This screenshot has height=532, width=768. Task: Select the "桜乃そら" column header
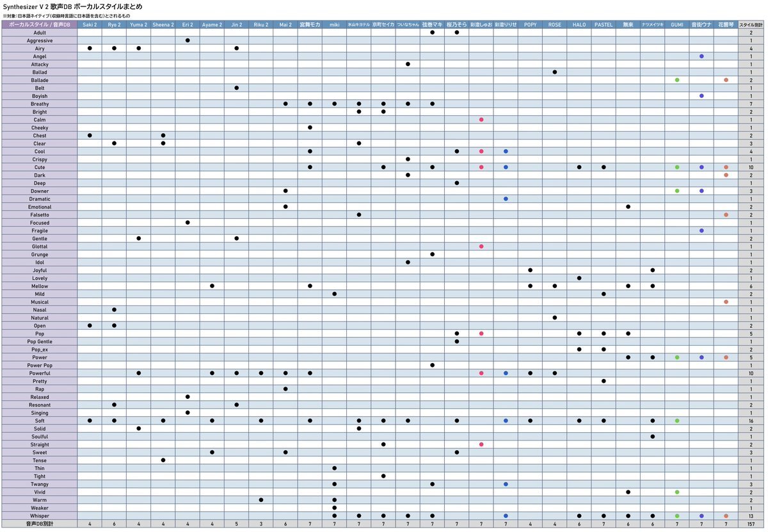pyautogui.click(x=457, y=24)
